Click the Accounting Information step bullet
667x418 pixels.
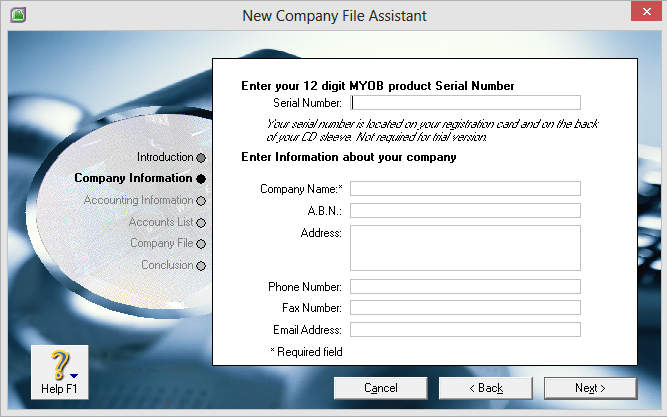tap(201, 201)
